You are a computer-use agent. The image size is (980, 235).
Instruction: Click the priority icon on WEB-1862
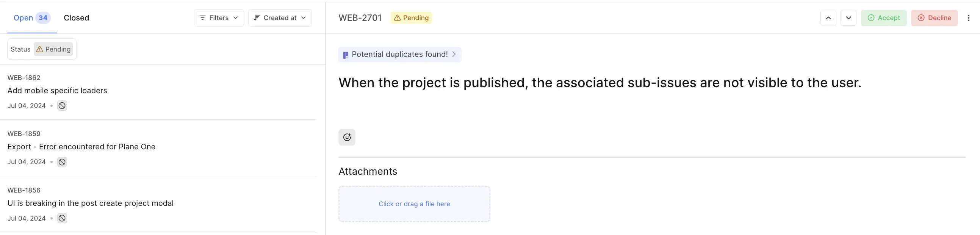point(62,106)
